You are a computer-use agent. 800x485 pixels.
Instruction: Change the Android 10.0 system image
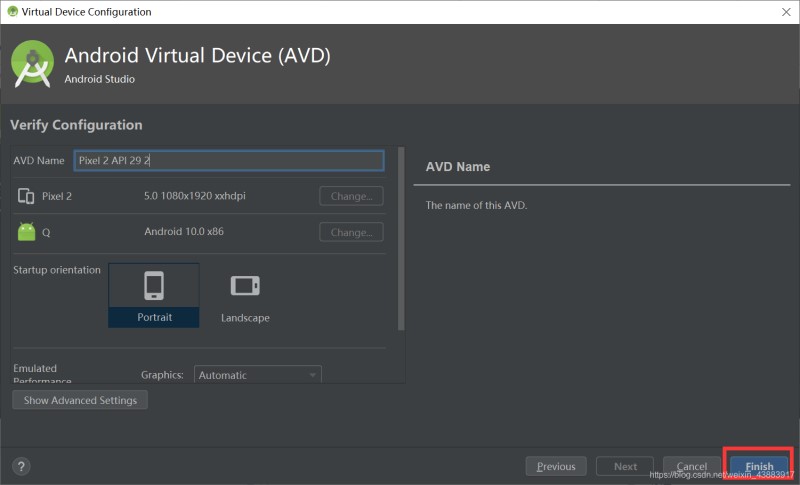351,232
